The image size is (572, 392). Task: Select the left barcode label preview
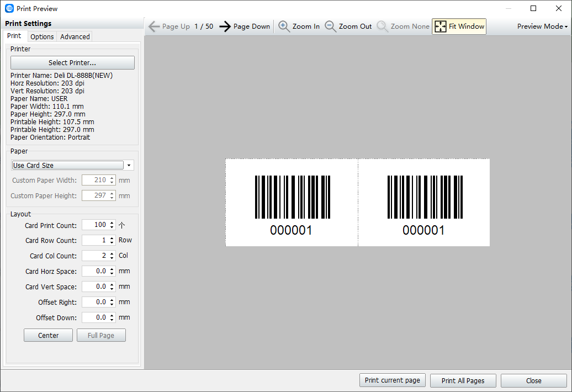(292, 203)
